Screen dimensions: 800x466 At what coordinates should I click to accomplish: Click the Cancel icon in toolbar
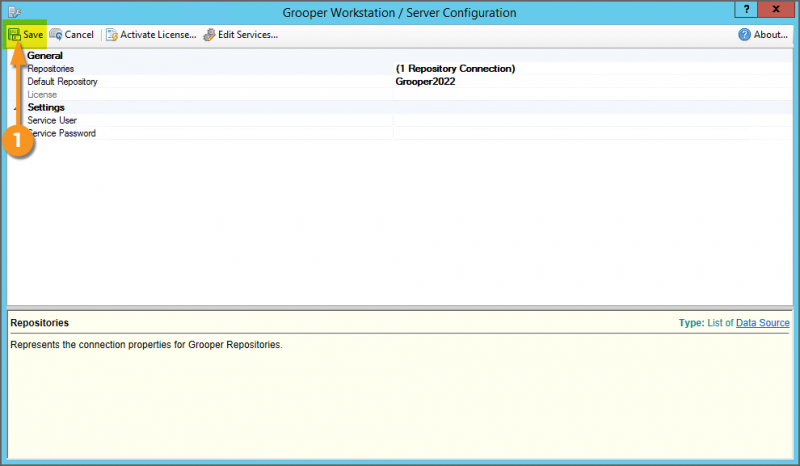(56, 35)
